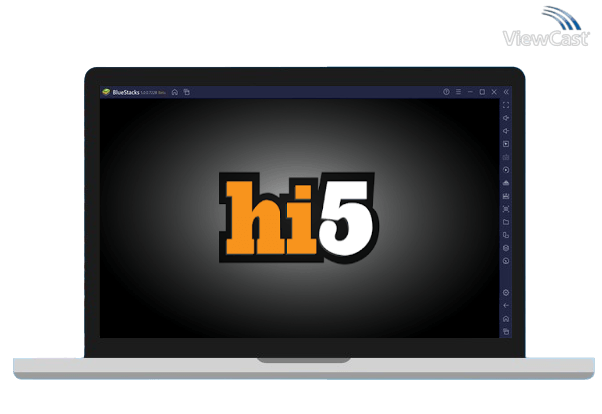The width and height of the screenshot is (602, 414).
Task: Click the circular record icon in sidebar
Action: 506,170
